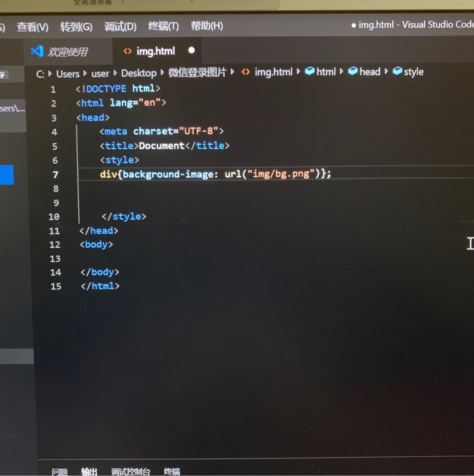Expand breadcrumb arrow after head
474x476 pixels.
(x=386, y=71)
